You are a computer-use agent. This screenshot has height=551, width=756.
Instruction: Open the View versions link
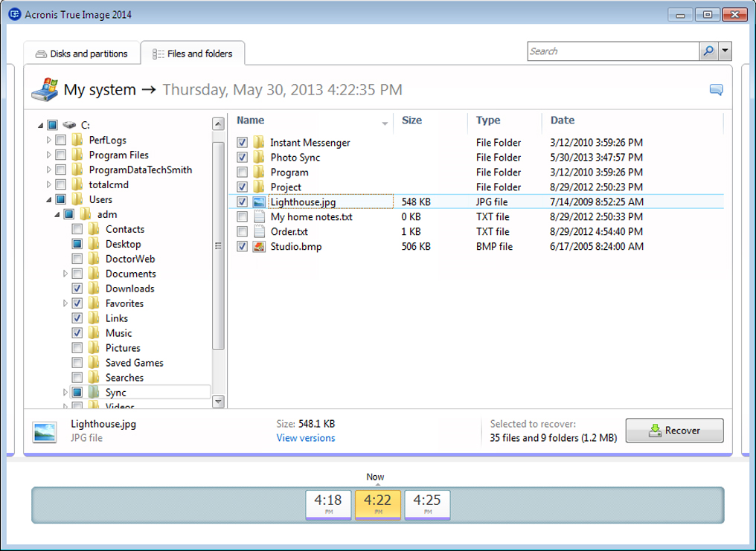point(306,438)
